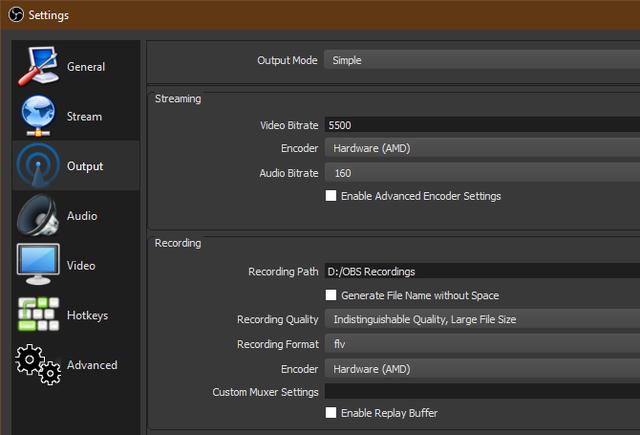The height and width of the screenshot is (435, 640).
Task: Open the Recording Quality dropdown
Action: click(482, 319)
